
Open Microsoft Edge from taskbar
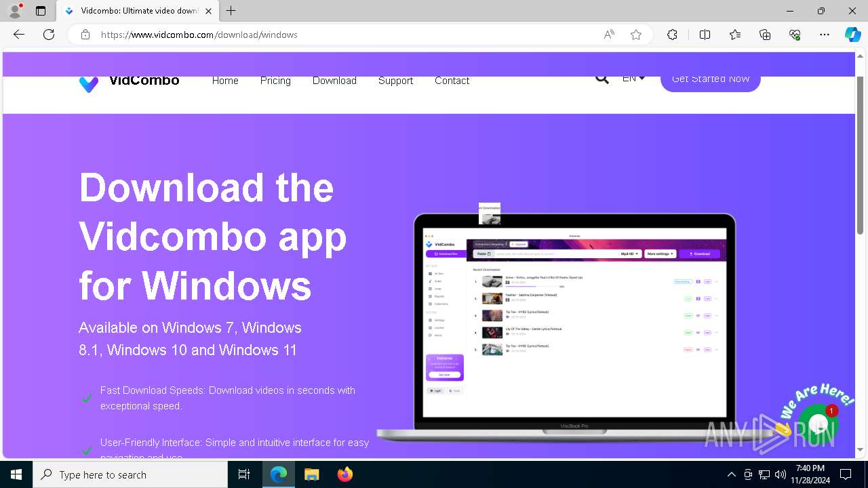point(279,474)
